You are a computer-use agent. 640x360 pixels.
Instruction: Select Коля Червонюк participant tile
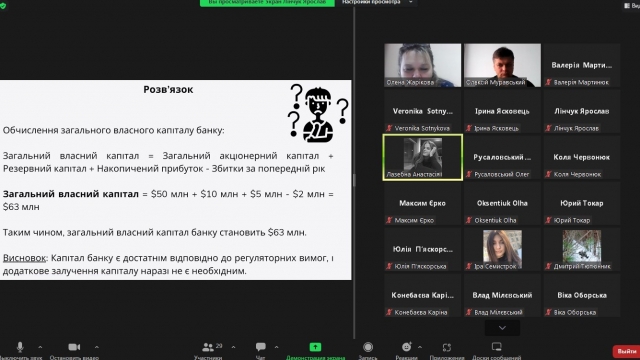tap(582, 157)
